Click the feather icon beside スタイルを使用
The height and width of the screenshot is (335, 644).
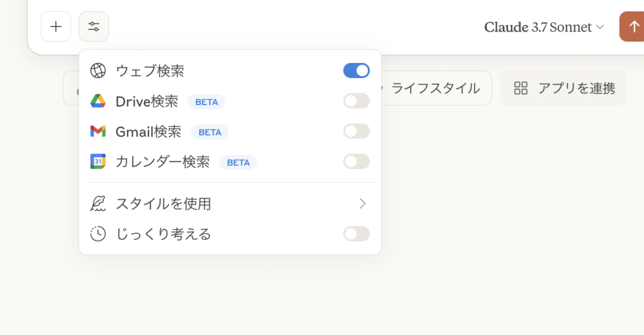pos(97,204)
